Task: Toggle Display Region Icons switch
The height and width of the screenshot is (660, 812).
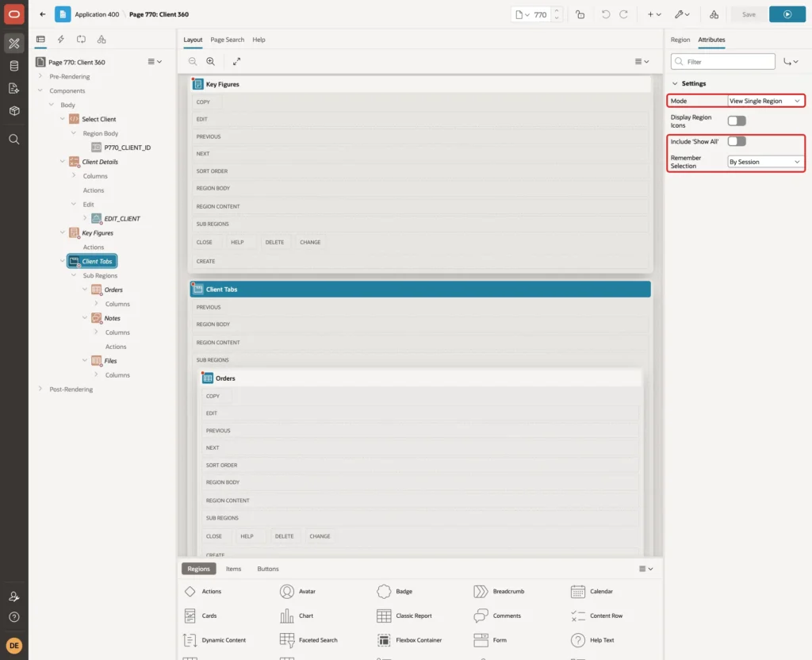Action: pos(737,121)
